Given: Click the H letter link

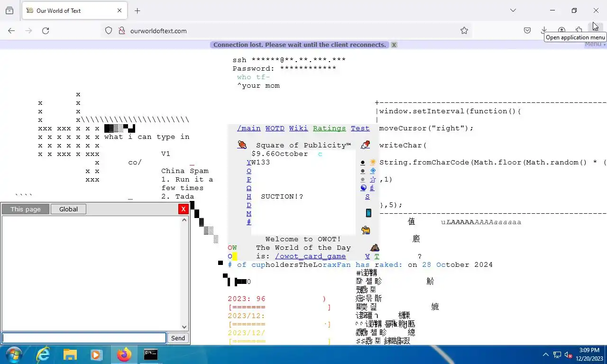Looking at the screenshot, I should 249,196.
